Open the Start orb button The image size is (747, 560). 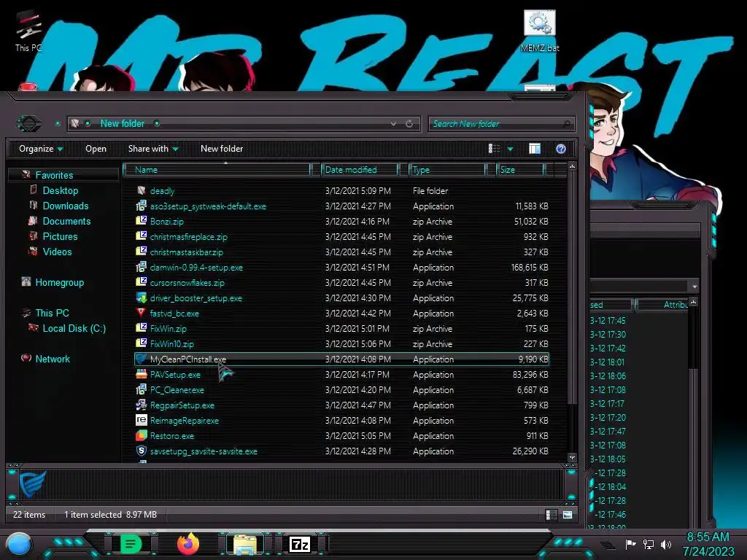click(20, 545)
